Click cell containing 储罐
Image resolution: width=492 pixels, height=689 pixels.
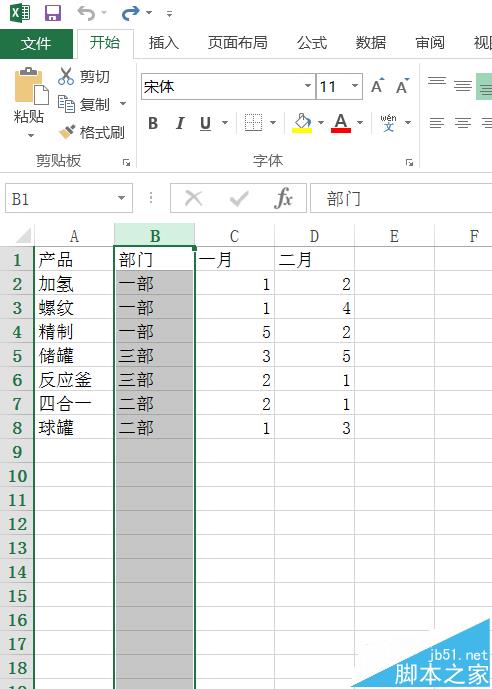[74, 356]
